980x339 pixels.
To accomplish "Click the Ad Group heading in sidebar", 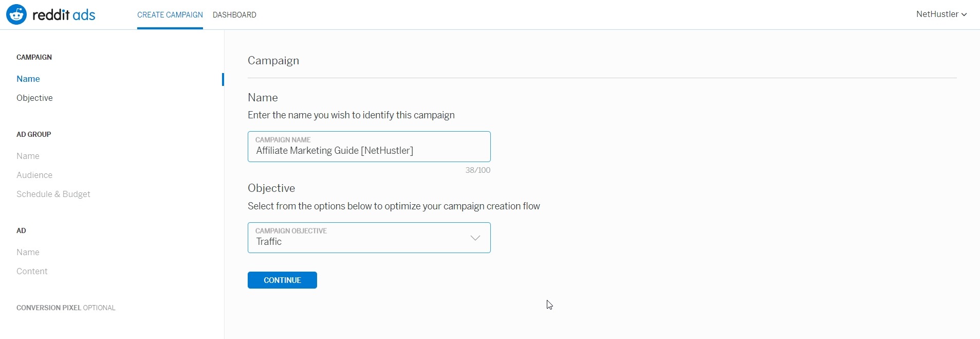I will [34, 134].
